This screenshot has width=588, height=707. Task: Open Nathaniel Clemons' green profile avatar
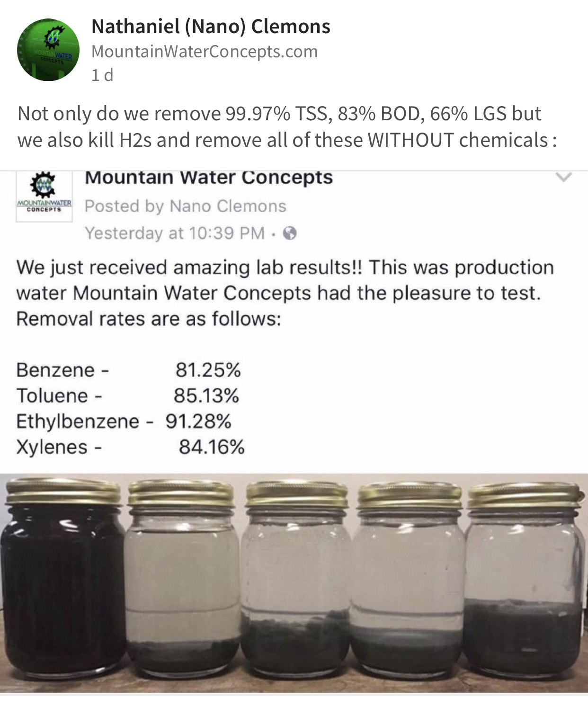48,50
